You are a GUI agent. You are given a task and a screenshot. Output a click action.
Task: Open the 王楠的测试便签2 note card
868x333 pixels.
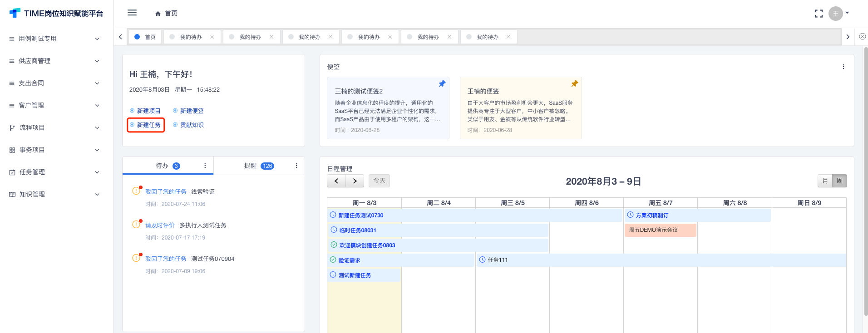point(388,108)
